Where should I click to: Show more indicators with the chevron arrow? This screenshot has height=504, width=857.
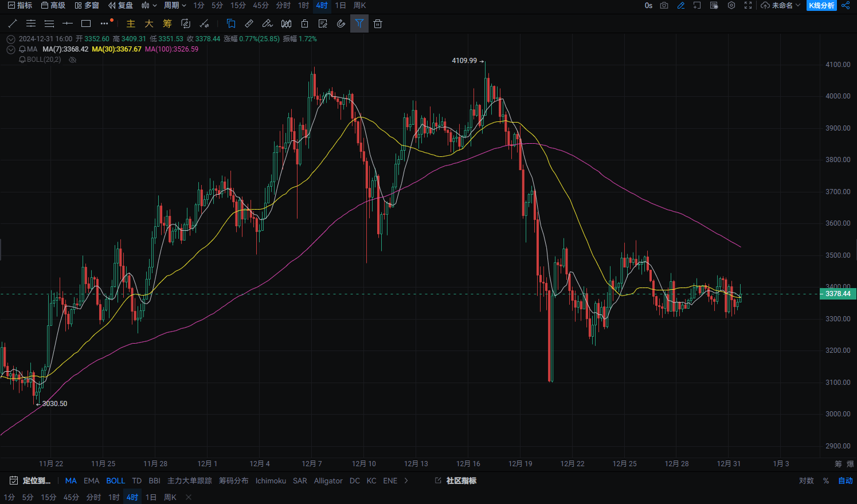(x=406, y=481)
